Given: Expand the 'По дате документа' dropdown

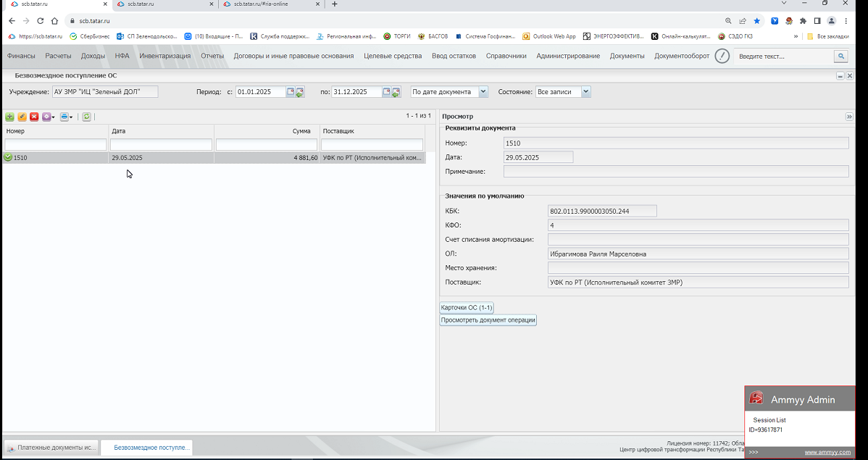Looking at the screenshot, I should point(483,92).
